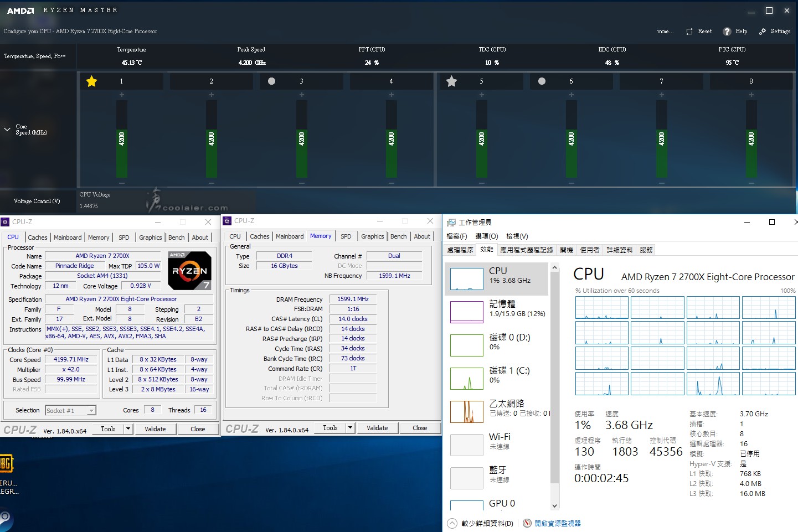Select CPU thumbnail graph in Task Manager
Image resolution: width=798 pixels, height=532 pixels.
coord(467,279)
